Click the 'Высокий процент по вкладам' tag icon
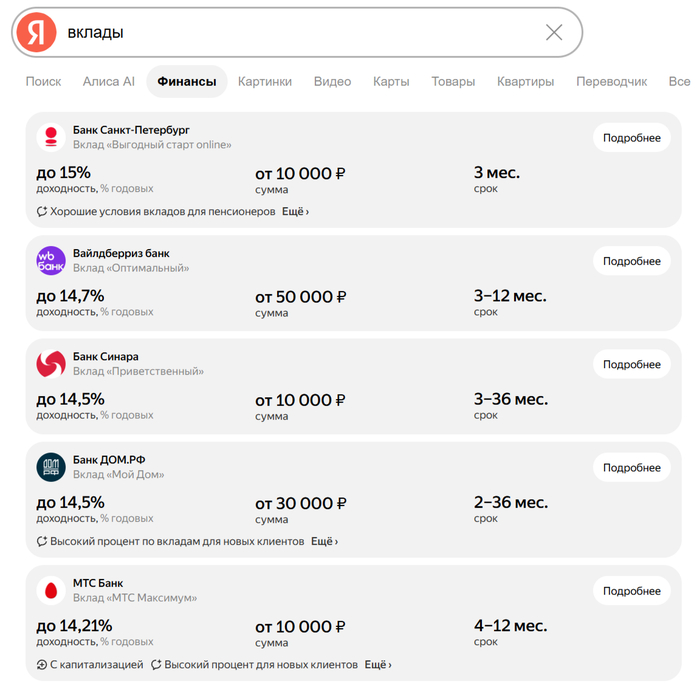This screenshot has width=700, height=684. (x=42, y=541)
